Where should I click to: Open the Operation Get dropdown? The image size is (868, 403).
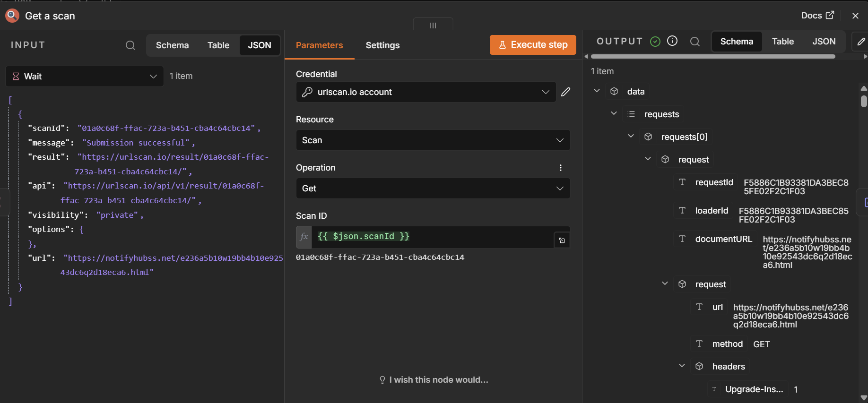tap(433, 189)
